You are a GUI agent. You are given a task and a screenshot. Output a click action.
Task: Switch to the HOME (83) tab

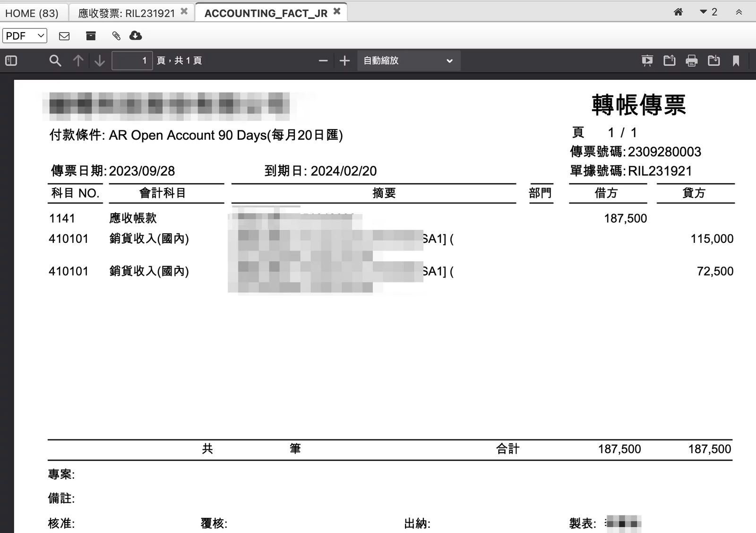tap(32, 13)
